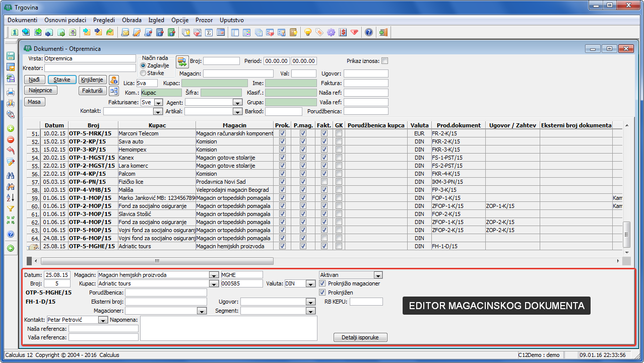Toggle the Proknjižio magacioner checkbox
This screenshot has width=644, height=363.
click(x=323, y=283)
